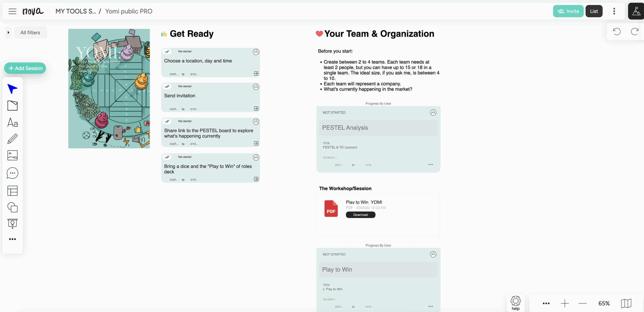
Task: Select the arrow pointer tool
Action: (12, 89)
